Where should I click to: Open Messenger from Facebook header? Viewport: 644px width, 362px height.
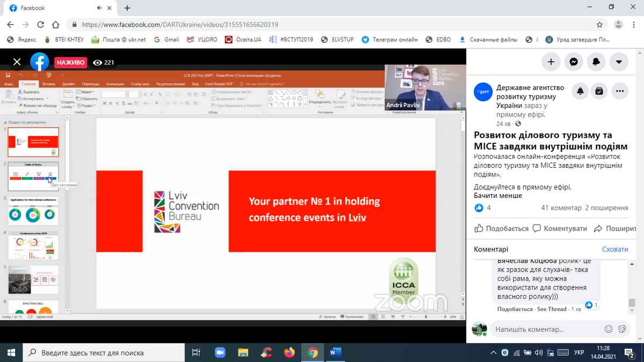pos(573,62)
